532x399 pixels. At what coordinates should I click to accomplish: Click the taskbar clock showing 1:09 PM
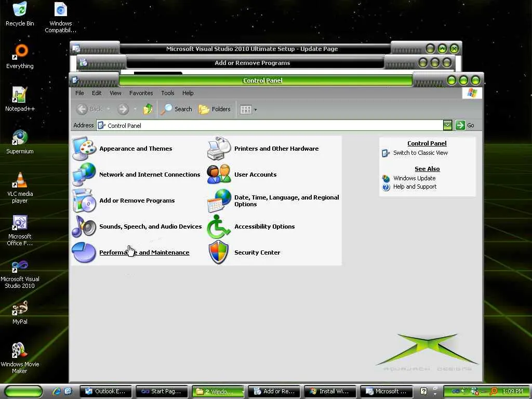513,392
